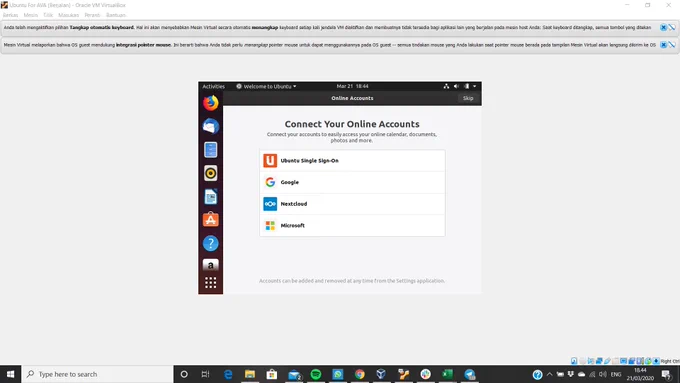Suppress the mouse integration message permanently
Viewport: 680px width, 383px height.
point(672,45)
